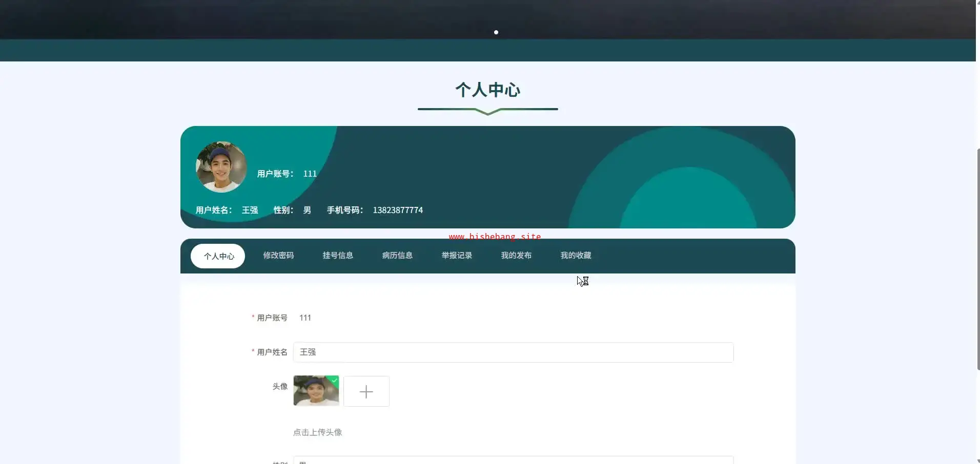980x464 pixels.
Task: Click the 性别 label in the profile card
Action: pos(283,210)
